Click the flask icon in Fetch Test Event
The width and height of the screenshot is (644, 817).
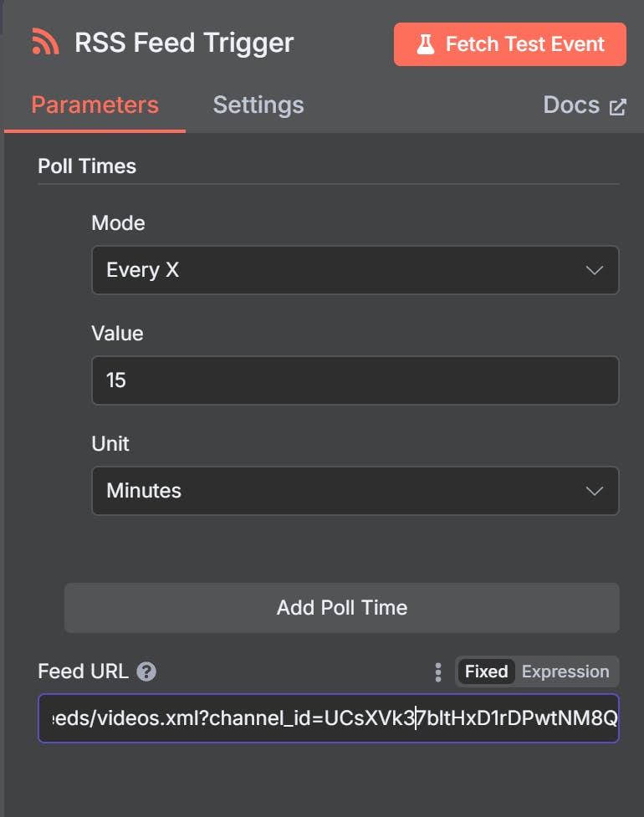[425, 44]
